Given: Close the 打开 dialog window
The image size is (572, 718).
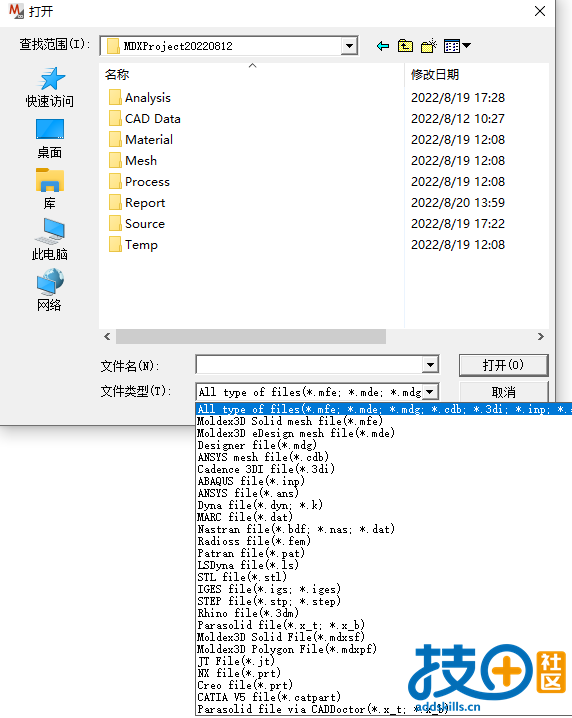Looking at the screenshot, I should pos(540,11).
